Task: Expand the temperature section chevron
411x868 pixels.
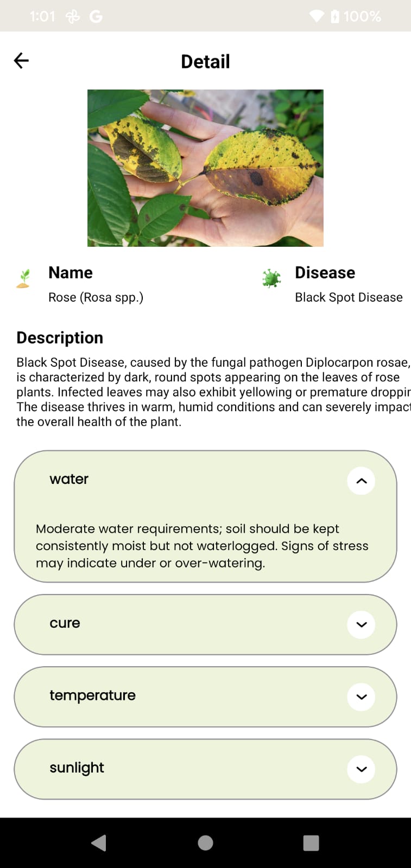Action: pyautogui.click(x=361, y=697)
